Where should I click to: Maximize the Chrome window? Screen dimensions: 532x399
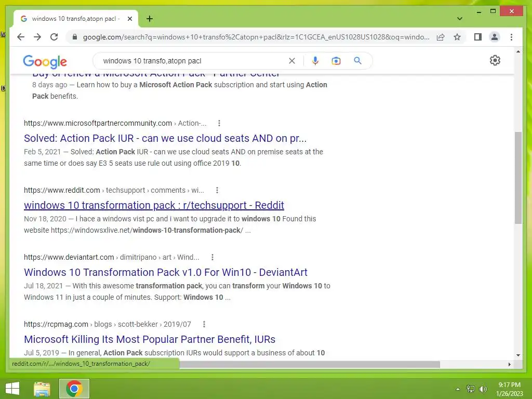point(493,11)
